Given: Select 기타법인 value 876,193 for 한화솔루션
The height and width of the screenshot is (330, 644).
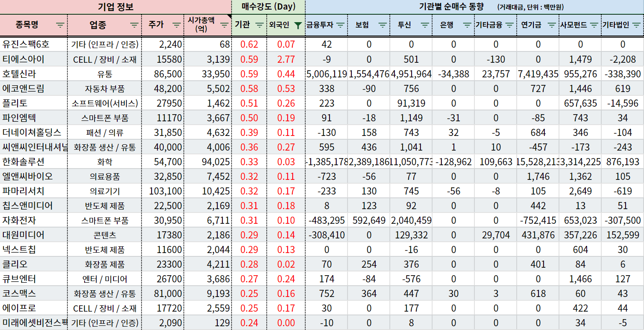Looking at the screenshot, I should point(623,161).
